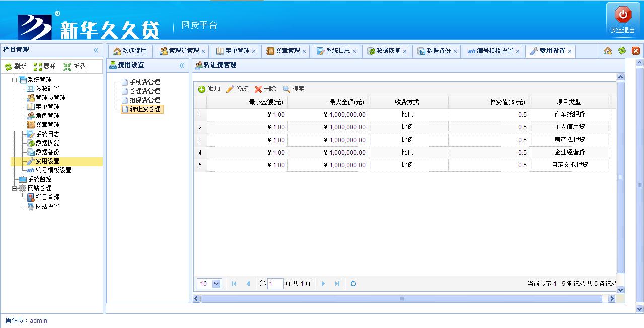
Task: Select the 个人信用贷 row
Action: 402,127
